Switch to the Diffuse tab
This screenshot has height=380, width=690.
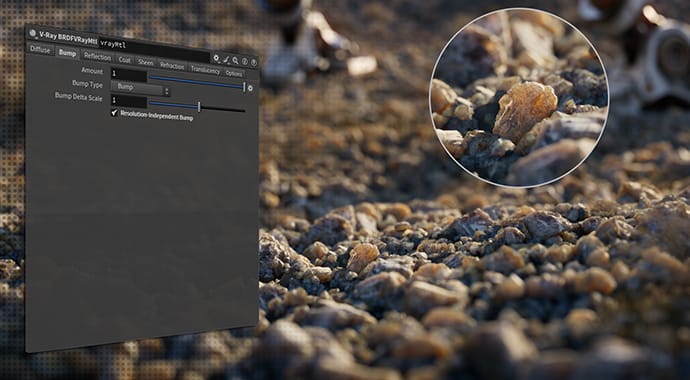40,50
